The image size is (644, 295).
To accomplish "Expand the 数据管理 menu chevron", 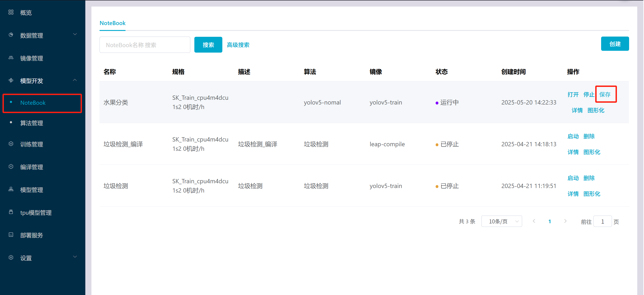I will tap(75, 34).
